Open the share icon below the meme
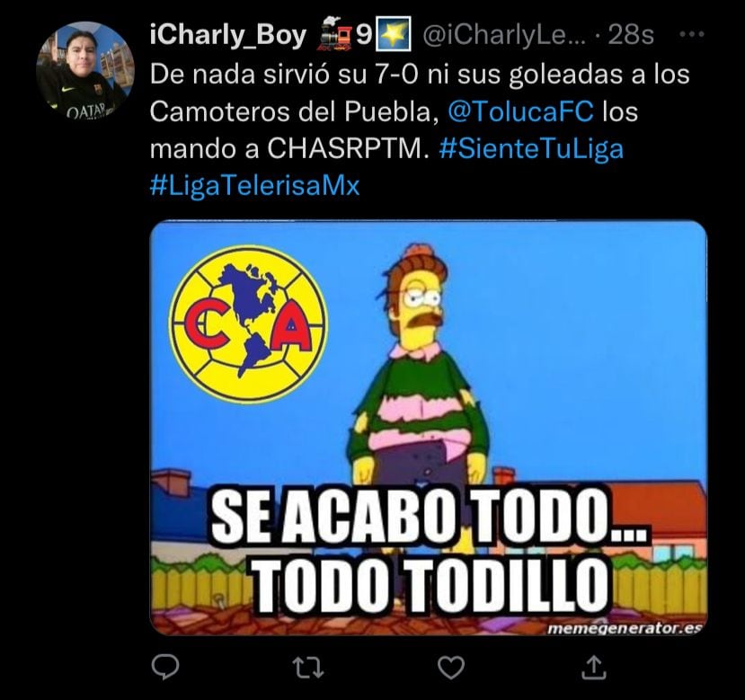Screen dimensions: 745x700 [x=594, y=667]
